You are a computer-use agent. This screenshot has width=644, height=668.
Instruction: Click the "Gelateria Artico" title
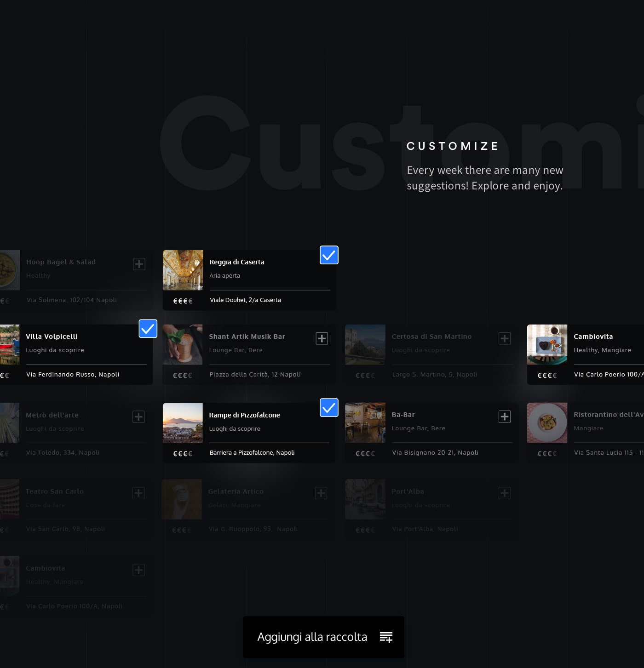236,491
